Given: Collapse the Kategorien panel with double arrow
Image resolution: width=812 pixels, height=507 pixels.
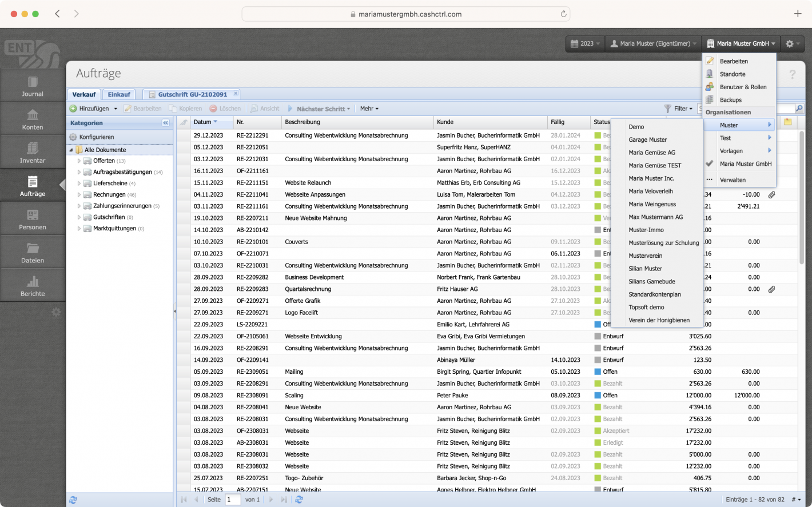Looking at the screenshot, I should (165, 122).
